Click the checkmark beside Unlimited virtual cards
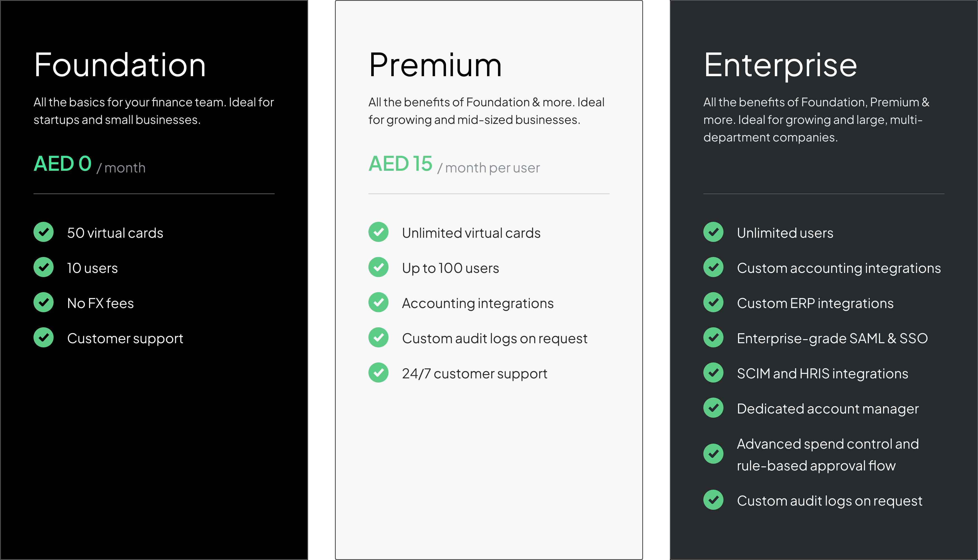The image size is (978, 560). tap(378, 232)
